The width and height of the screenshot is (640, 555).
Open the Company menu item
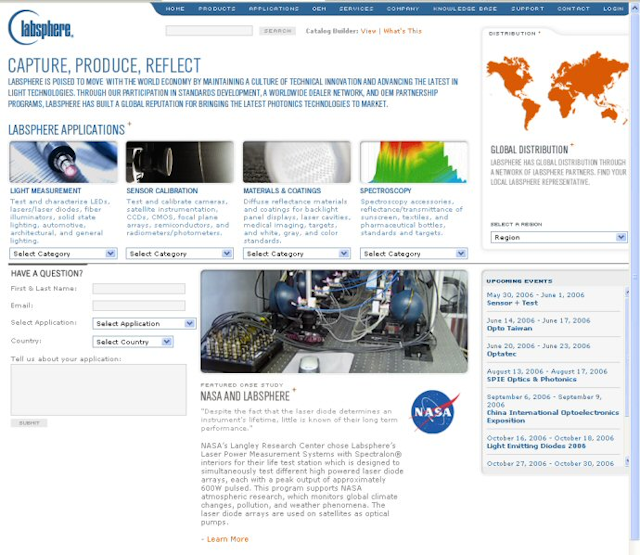pyautogui.click(x=403, y=9)
